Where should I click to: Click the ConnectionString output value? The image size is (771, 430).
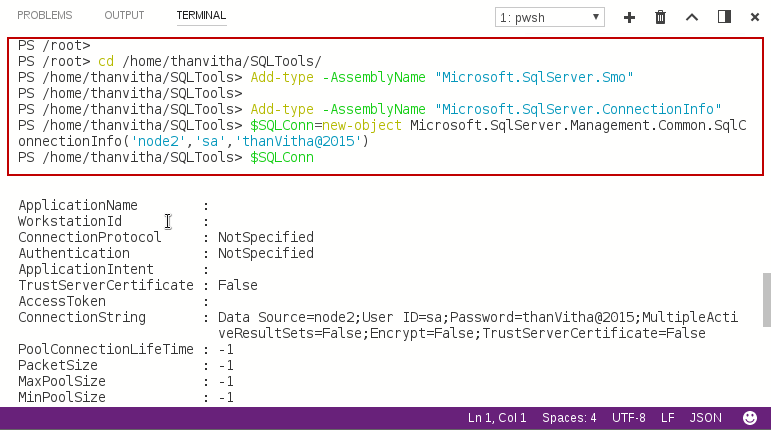click(x=477, y=318)
